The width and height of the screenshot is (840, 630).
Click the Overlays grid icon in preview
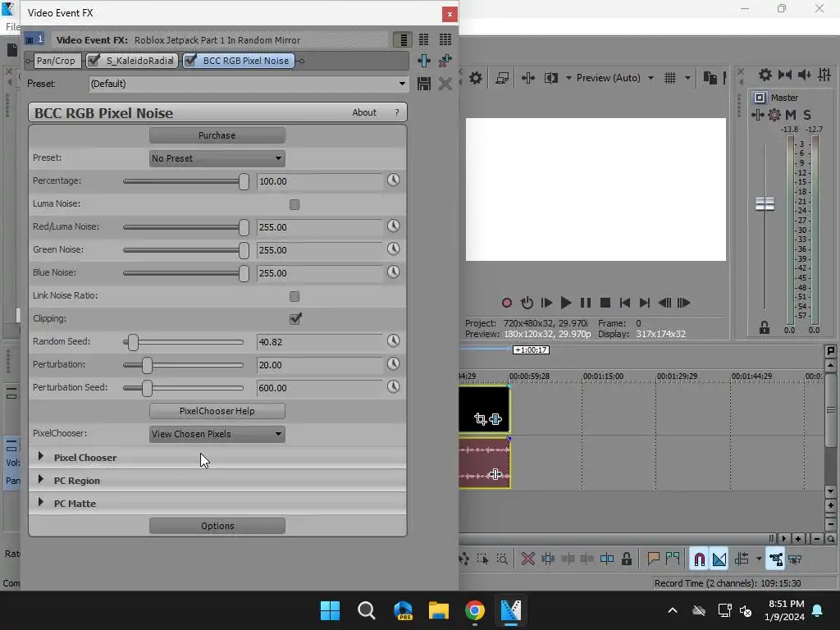pyautogui.click(x=669, y=78)
